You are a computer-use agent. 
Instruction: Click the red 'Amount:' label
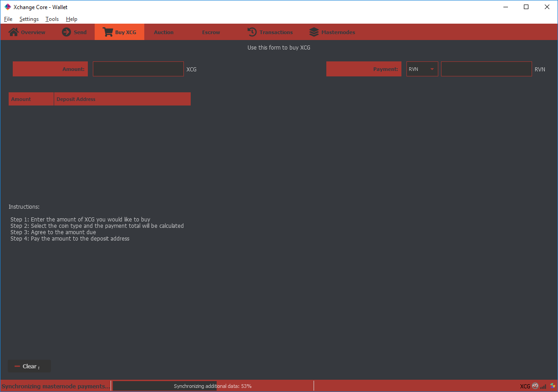pos(51,69)
